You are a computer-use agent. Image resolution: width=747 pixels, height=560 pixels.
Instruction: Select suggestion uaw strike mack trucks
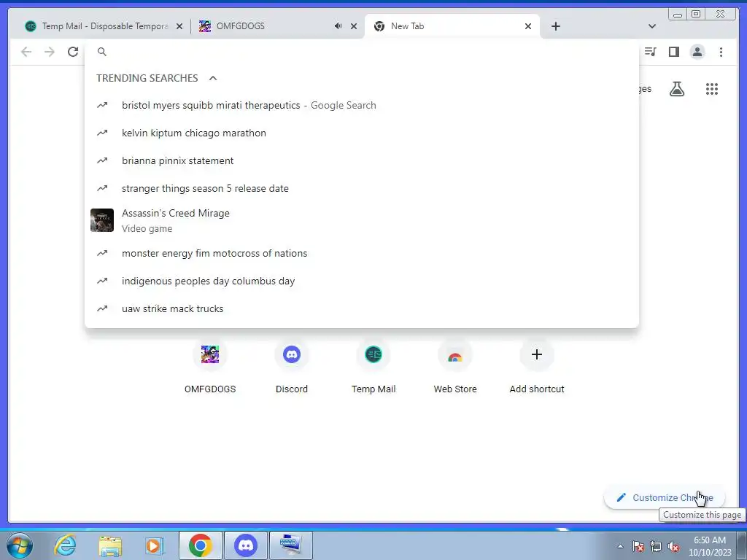[362, 308]
